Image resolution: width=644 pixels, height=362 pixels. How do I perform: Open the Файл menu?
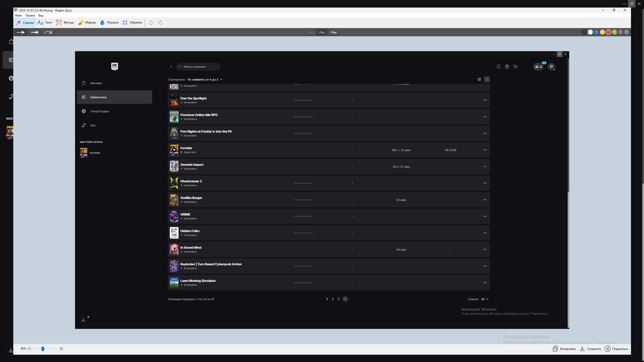pyautogui.click(x=18, y=16)
